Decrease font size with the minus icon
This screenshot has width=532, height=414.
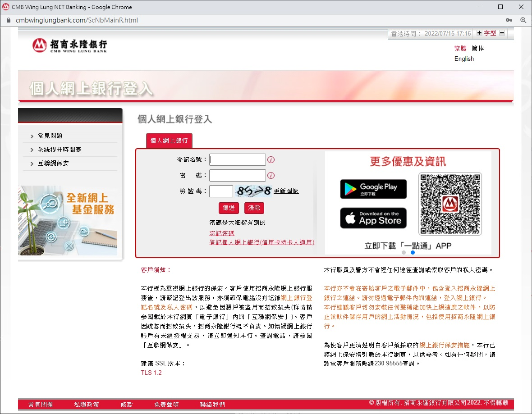click(x=502, y=33)
